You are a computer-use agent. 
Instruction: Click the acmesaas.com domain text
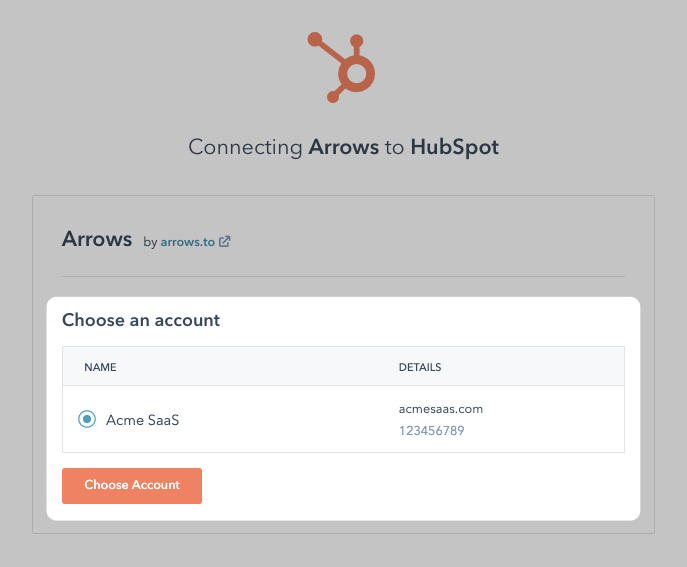coord(441,409)
